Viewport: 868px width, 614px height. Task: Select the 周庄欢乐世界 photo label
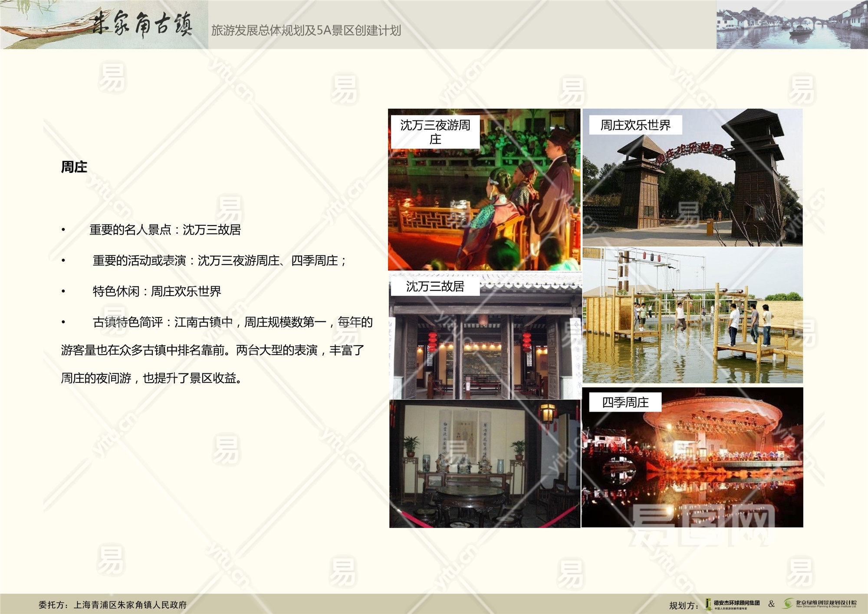point(635,125)
